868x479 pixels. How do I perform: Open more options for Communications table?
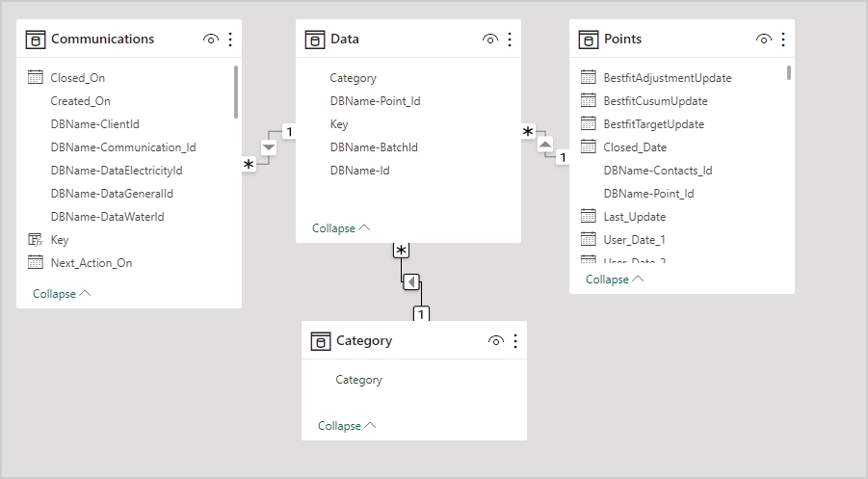(x=230, y=40)
